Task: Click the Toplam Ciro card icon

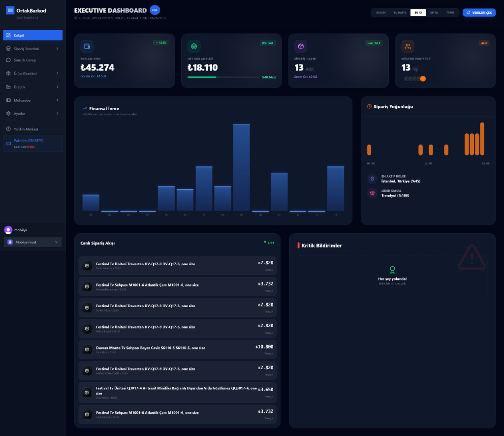Action: point(88,46)
